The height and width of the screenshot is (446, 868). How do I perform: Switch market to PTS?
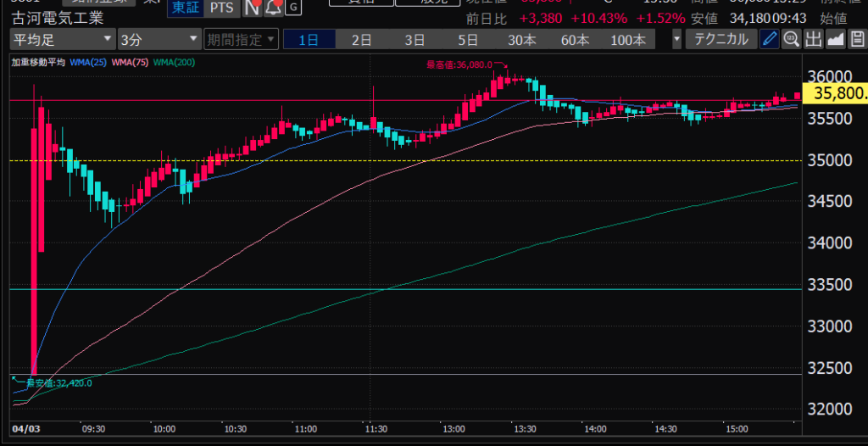[x=222, y=8]
